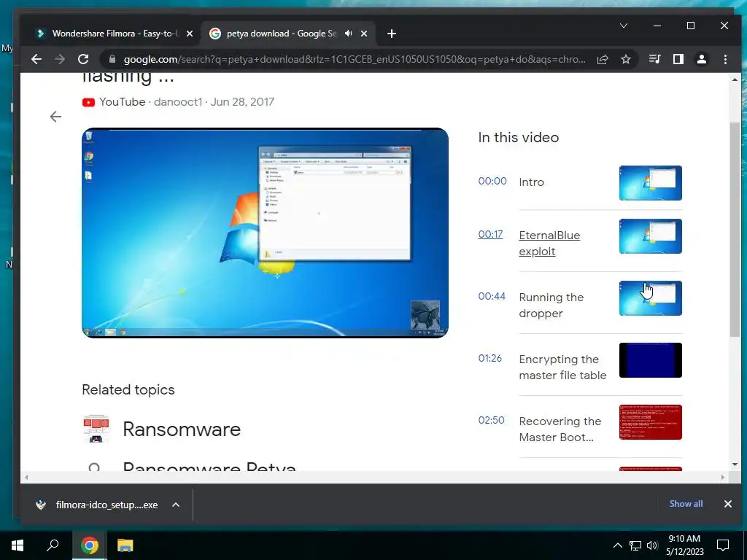Reload the Google search page

pyautogui.click(x=83, y=59)
